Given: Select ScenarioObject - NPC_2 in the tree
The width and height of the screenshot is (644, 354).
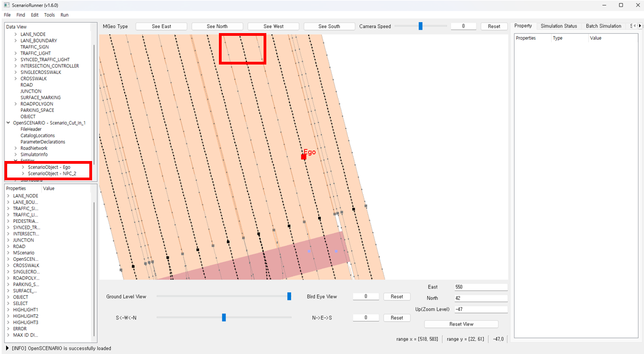Looking at the screenshot, I should [52, 174].
